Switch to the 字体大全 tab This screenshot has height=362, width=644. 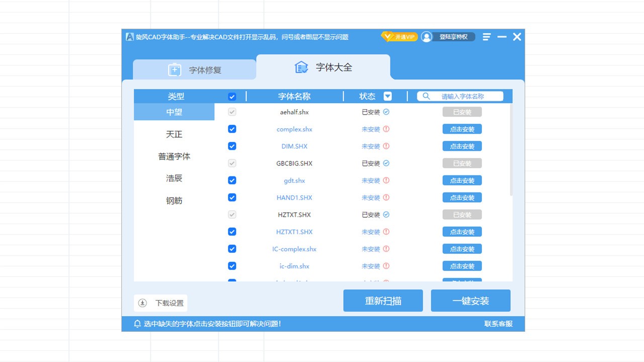[323, 67]
